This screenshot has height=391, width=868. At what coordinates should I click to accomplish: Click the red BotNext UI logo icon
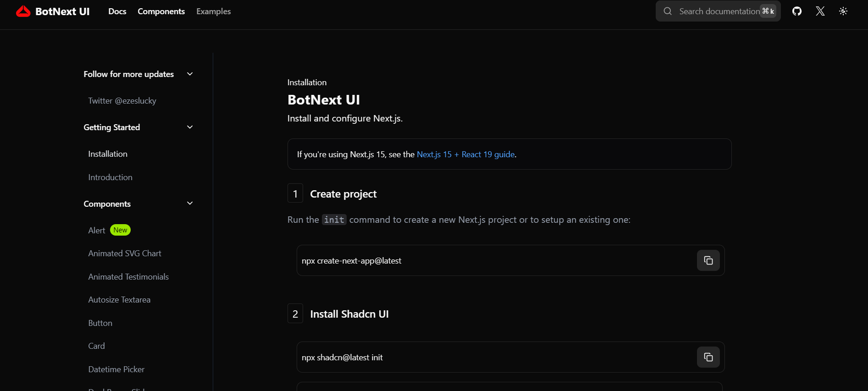pyautogui.click(x=23, y=11)
